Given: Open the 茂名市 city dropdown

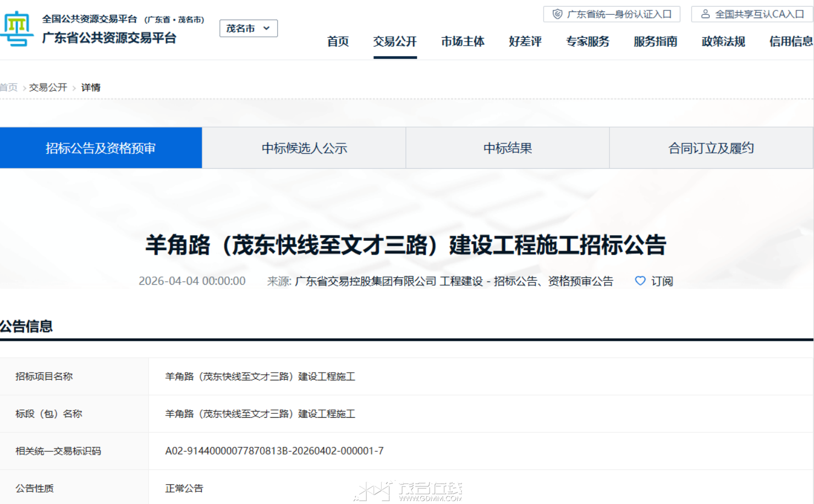Looking at the screenshot, I should (x=248, y=29).
